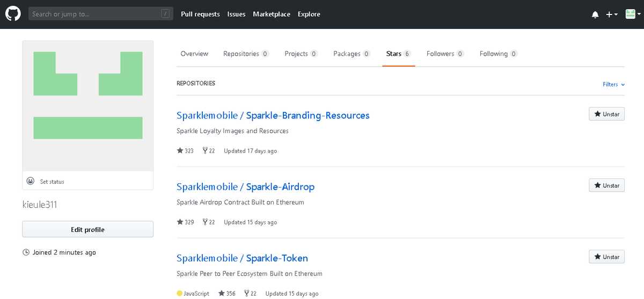
Task: Open the user avatar menu in header
Action: (633, 14)
